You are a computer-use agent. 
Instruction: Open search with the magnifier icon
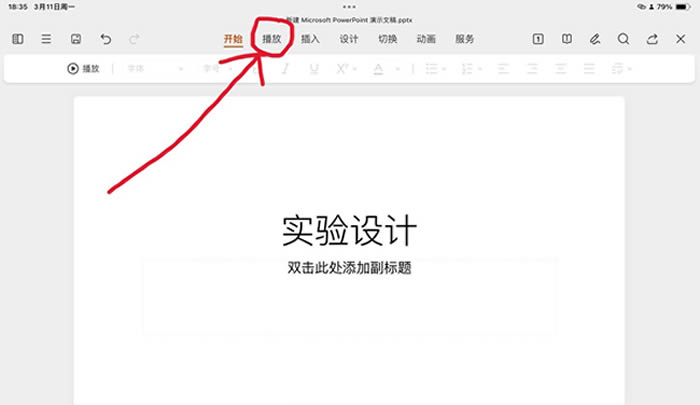(624, 39)
